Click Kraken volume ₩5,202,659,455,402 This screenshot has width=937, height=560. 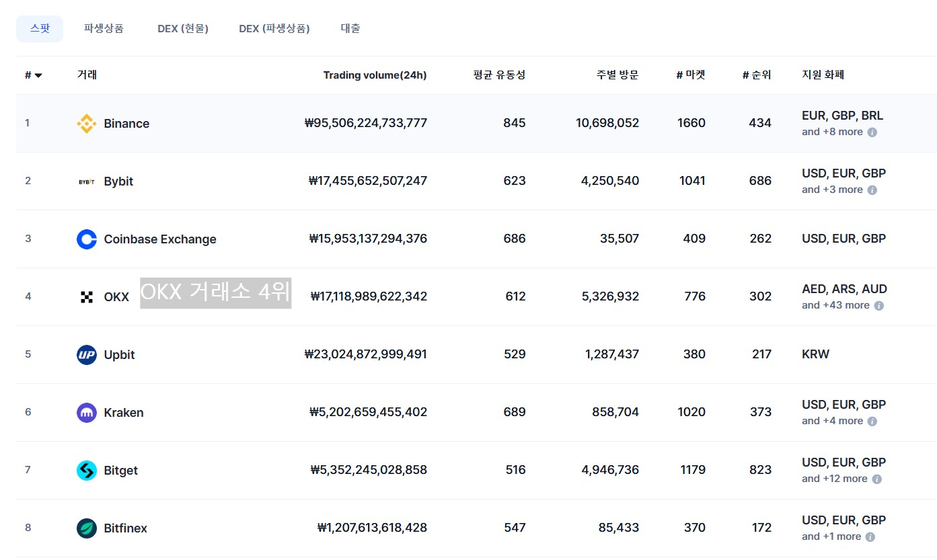[368, 412]
